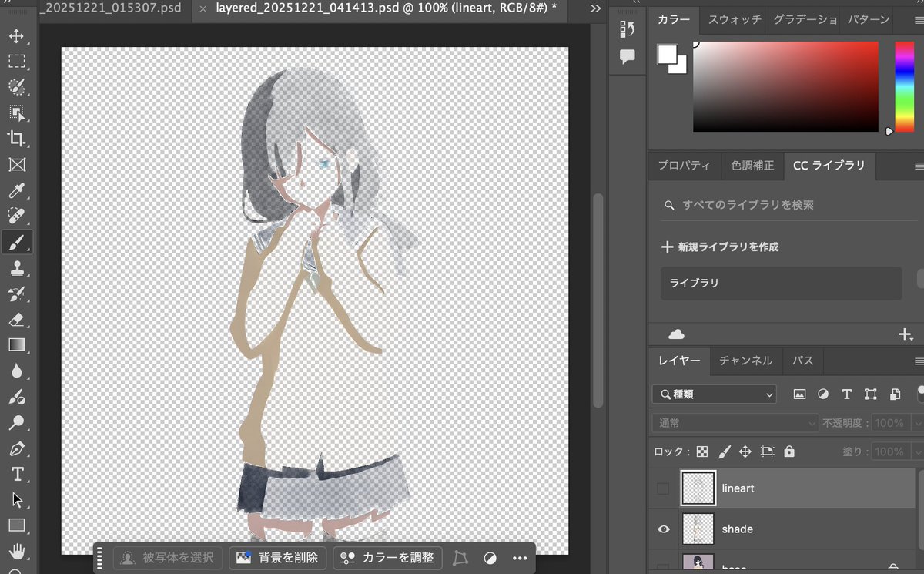Screen dimensions: 924x574
Task: Select the Spot Healing Brush tool
Action: pos(16,216)
